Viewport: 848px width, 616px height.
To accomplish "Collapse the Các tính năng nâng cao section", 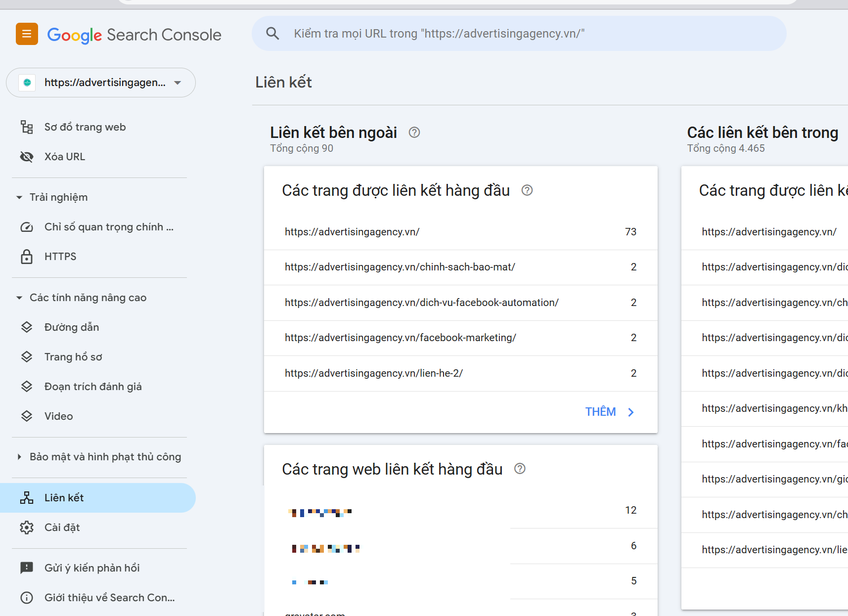I will [x=19, y=297].
